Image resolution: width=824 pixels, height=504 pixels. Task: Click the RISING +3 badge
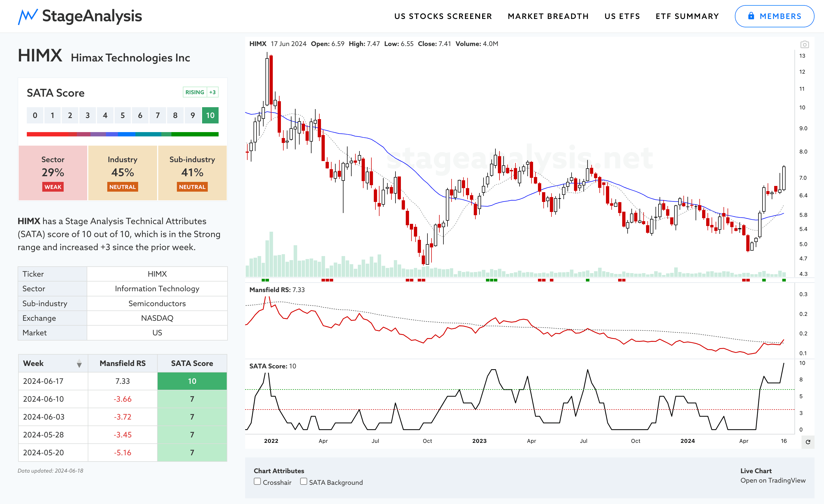[x=201, y=92]
